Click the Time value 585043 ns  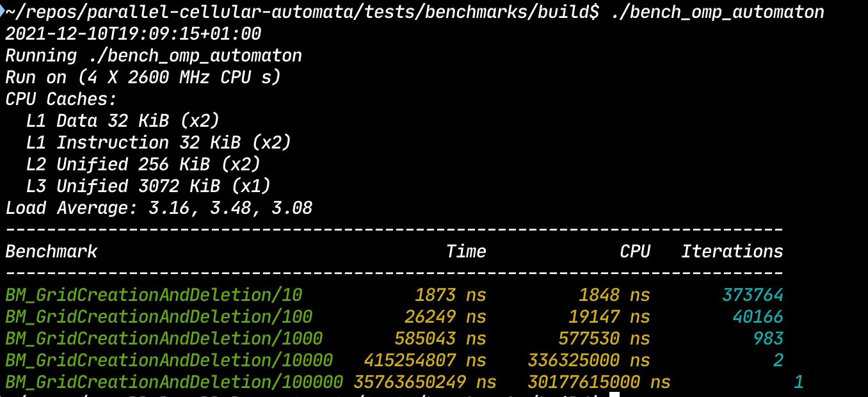click(x=440, y=339)
